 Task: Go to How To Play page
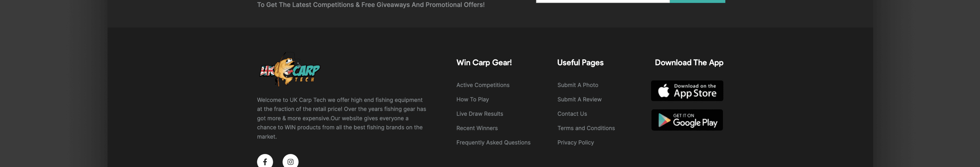472,99
